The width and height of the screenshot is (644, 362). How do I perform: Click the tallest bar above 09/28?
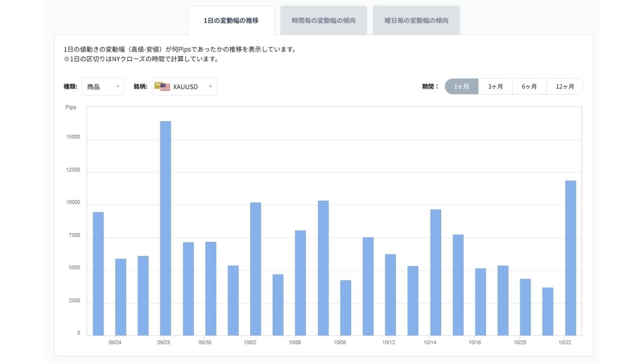click(x=166, y=228)
